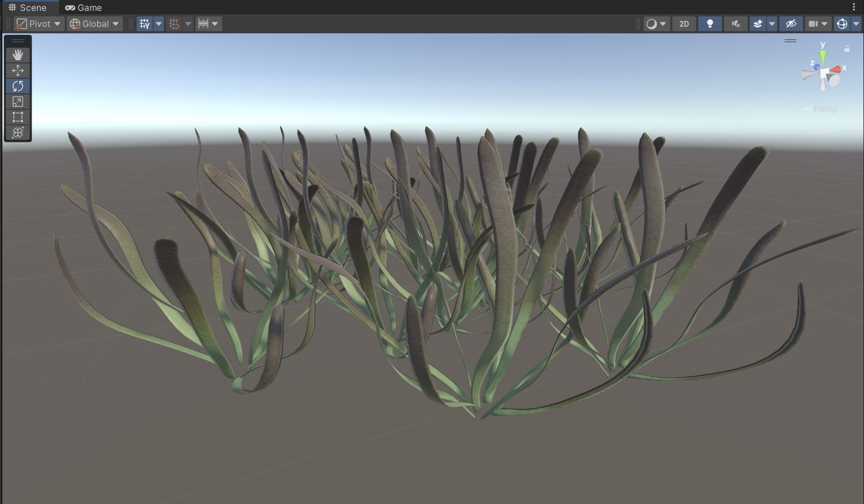
Task: Open the scene view more options menu
Action: pyautogui.click(x=854, y=7)
